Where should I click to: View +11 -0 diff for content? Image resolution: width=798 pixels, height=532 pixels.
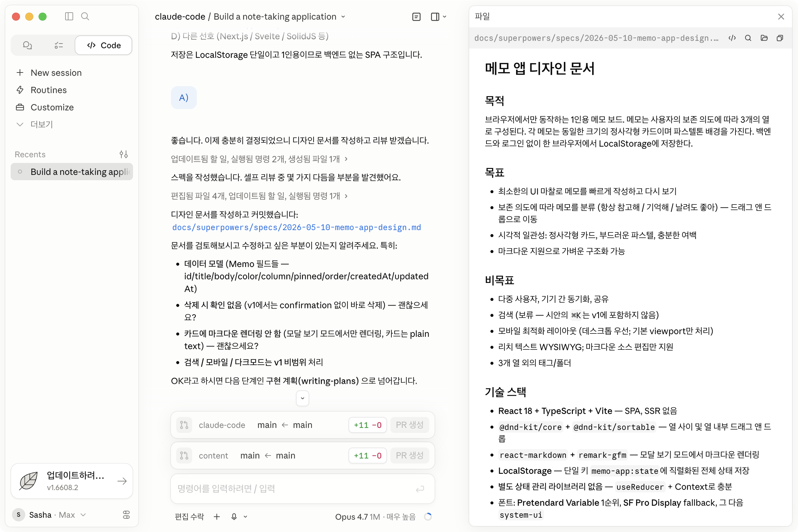pos(367,455)
